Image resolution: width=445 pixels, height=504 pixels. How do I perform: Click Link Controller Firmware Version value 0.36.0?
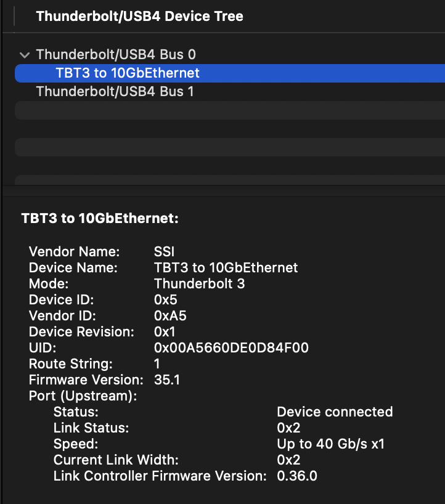pyautogui.click(x=297, y=476)
